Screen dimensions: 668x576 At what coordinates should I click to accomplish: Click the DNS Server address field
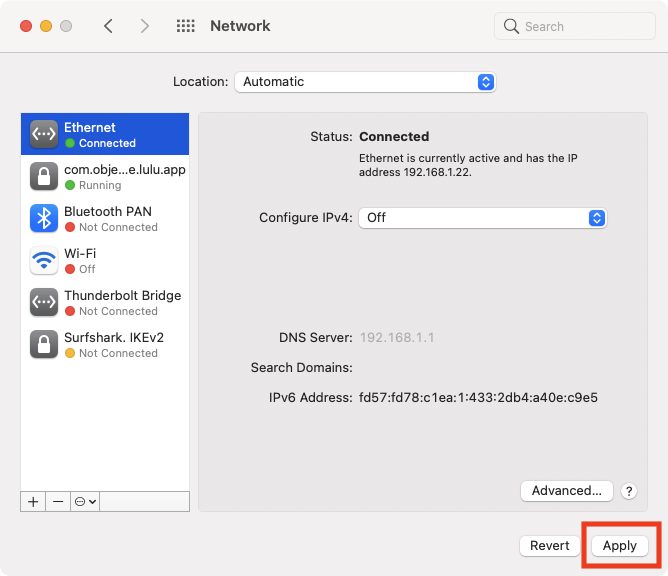pyautogui.click(x=397, y=338)
